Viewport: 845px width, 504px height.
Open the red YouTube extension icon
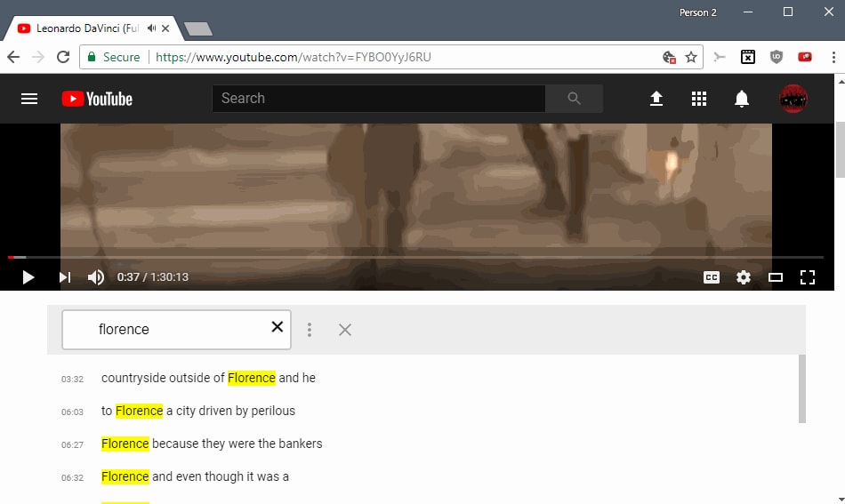805,57
